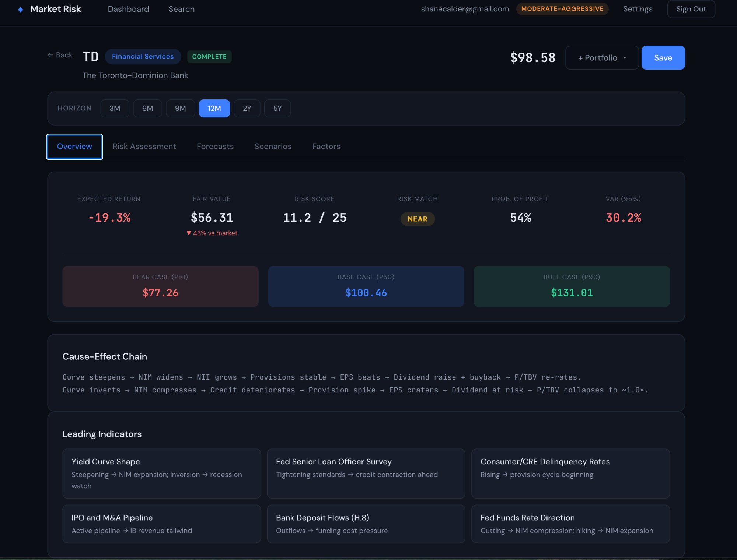Switch to the Risk Assessment tab
Image resolution: width=737 pixels, height=560 pixels.
[144, 147]
